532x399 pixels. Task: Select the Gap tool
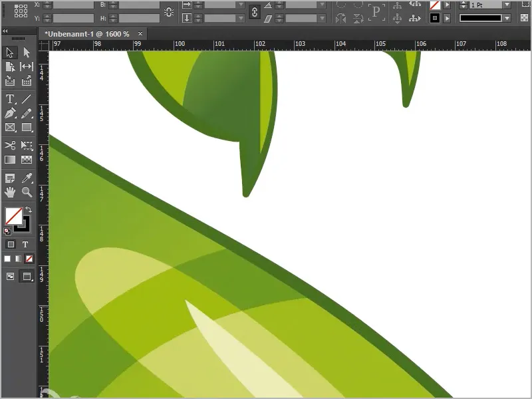coord(27,66)
